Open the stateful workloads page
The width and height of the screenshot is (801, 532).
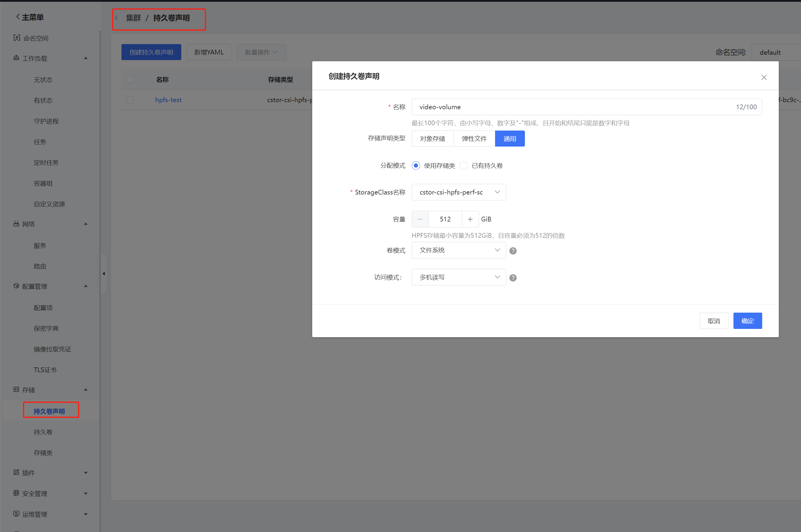tap(43, 100)
